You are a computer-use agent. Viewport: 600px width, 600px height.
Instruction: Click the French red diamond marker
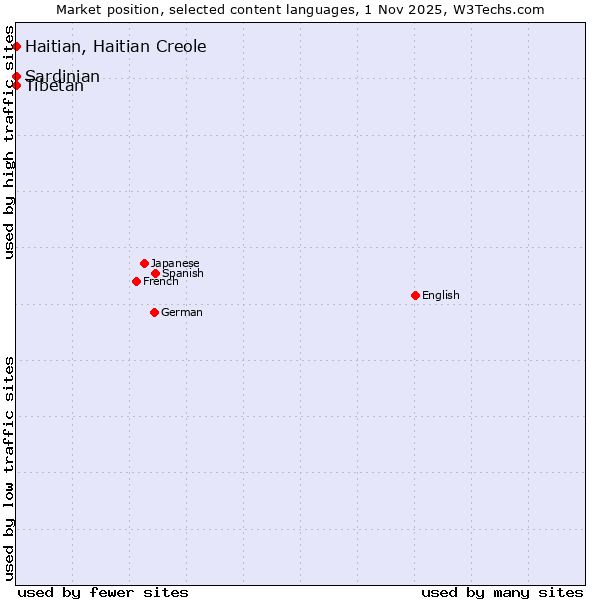pyautogui.click(x=136, y=281)
